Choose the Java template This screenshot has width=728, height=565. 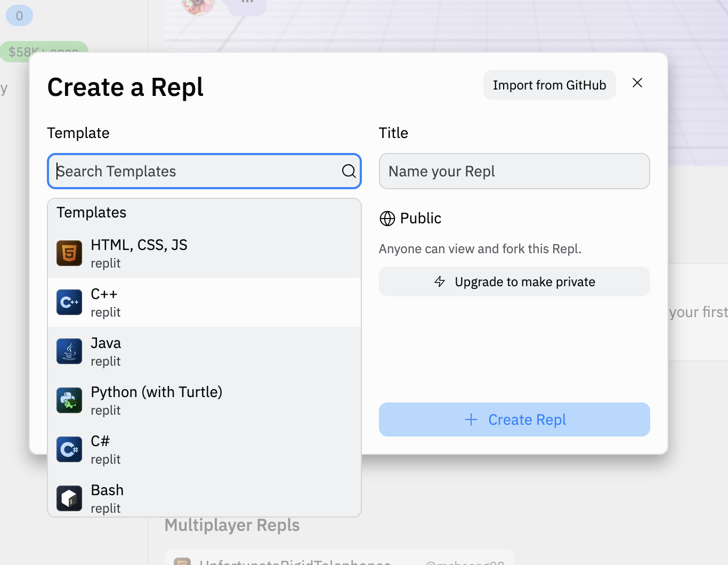pos(204,351)
